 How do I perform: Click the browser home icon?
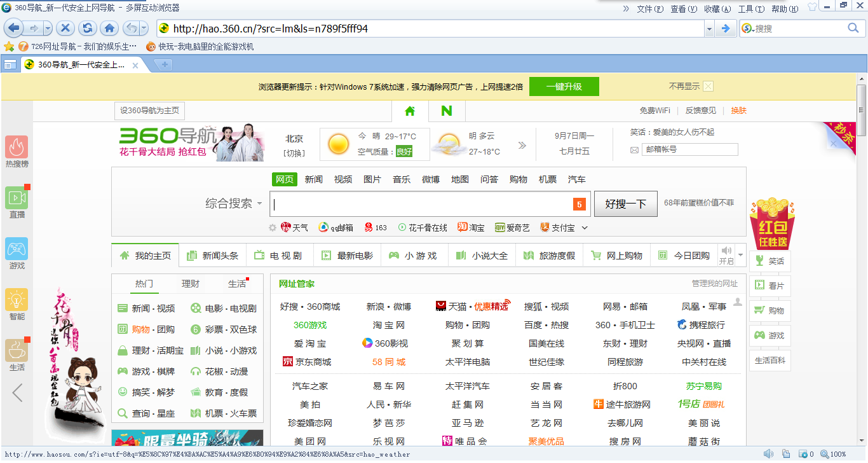(x=109, y=28)
